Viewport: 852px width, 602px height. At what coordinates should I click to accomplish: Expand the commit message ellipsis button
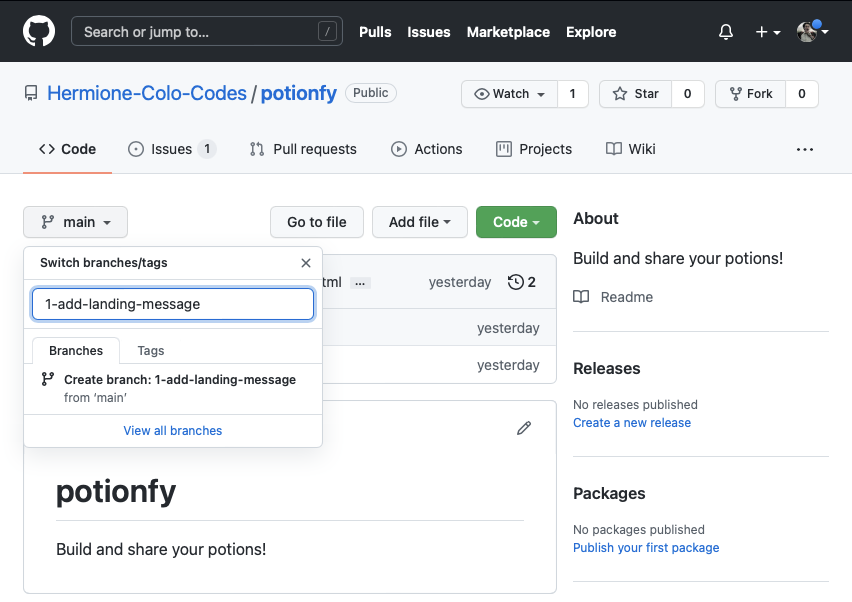tap(361, 283)
